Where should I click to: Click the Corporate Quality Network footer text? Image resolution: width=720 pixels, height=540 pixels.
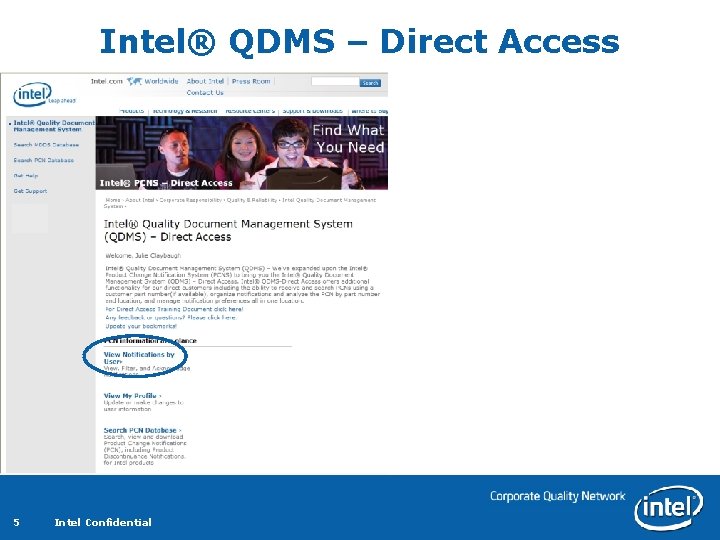557,496
